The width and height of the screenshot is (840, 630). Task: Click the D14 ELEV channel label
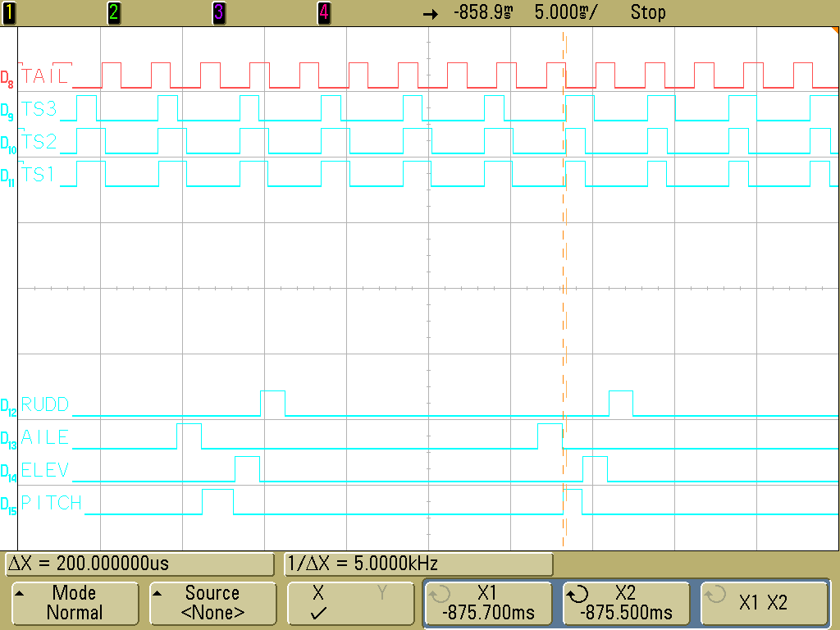[x=45, y=470]
